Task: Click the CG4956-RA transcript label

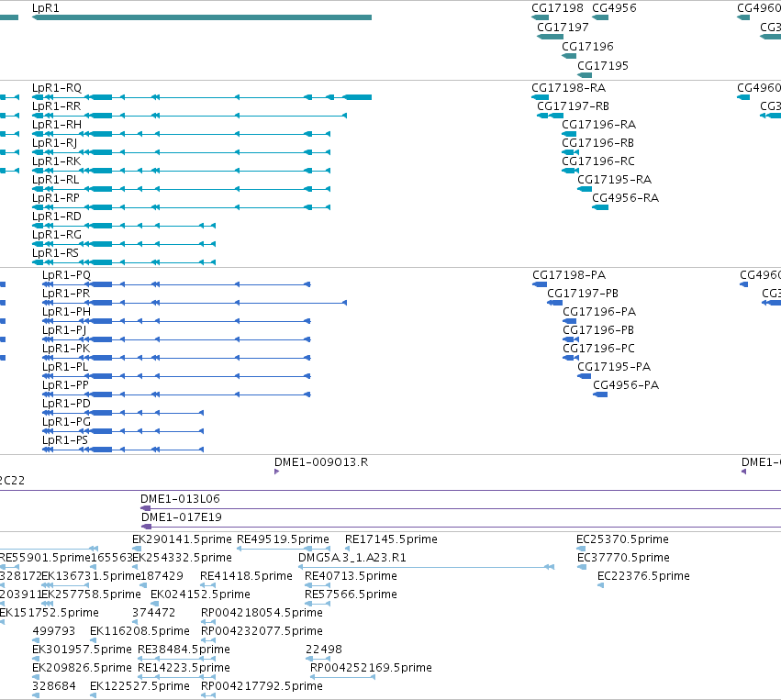Action: pyautogui.click(x=626, y=197)
